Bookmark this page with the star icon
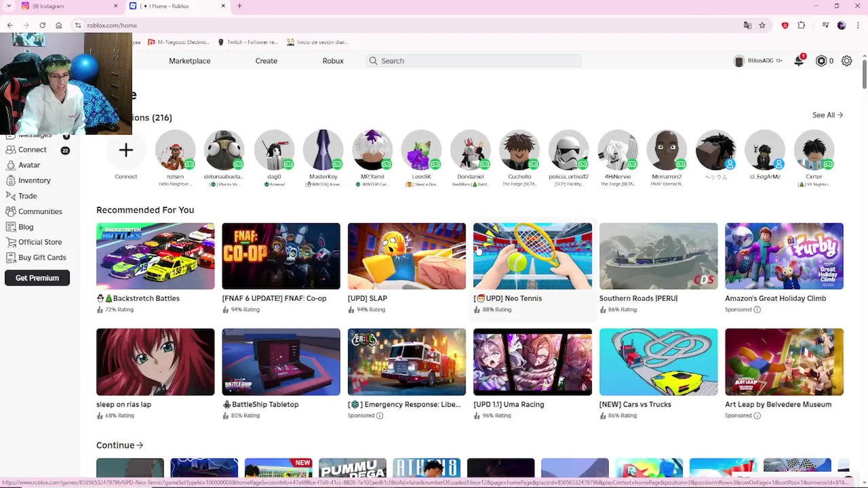This screenshot has width=868, height=488. [762, 25]
